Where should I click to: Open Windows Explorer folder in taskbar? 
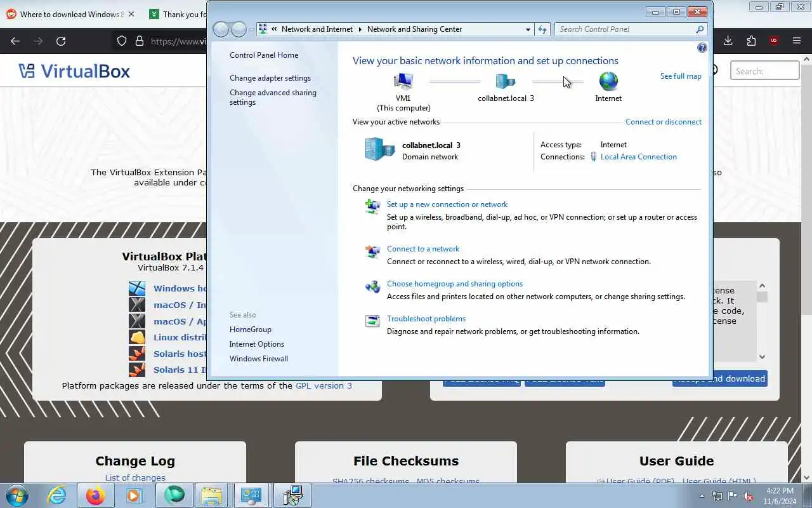click(x=211, y=495)
